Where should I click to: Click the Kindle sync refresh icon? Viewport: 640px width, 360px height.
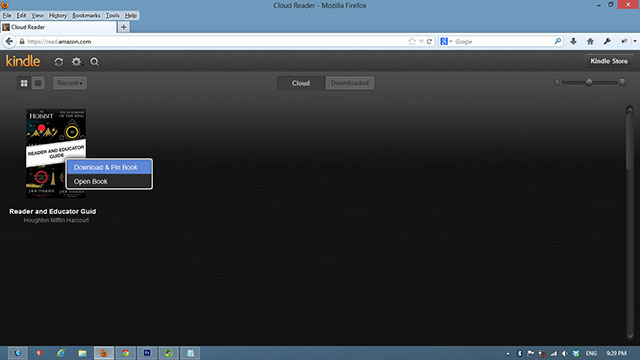[59, 62]
